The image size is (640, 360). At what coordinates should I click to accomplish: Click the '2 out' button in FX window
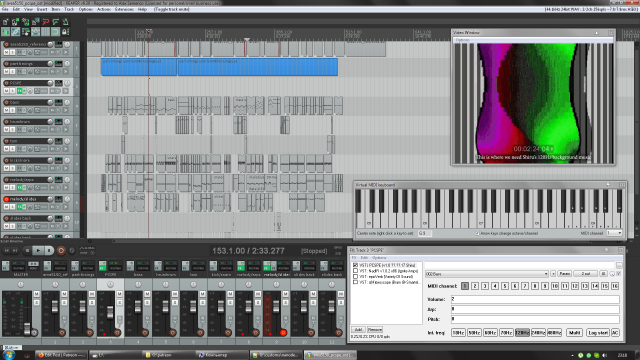click(x=586, y=274)
